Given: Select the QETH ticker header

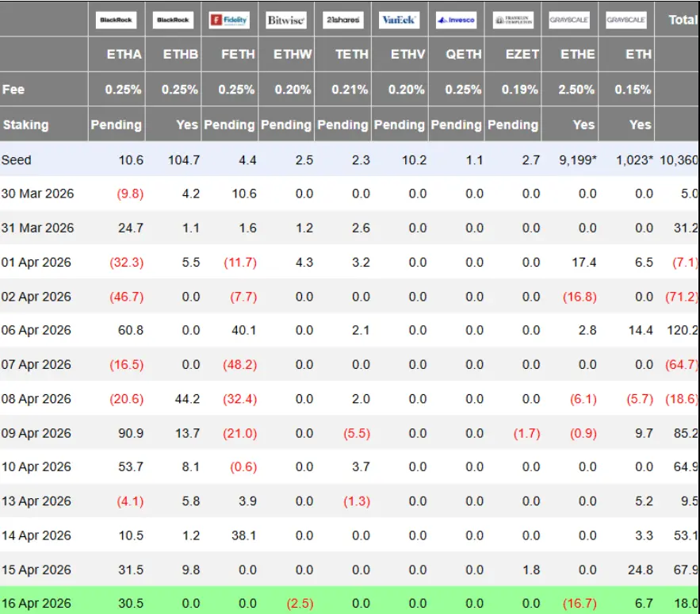Looking at the screenshot, I should click(464, 55).
